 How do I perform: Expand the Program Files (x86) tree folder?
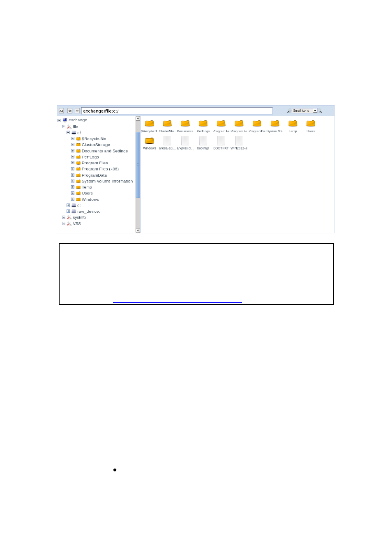point(73,169)
